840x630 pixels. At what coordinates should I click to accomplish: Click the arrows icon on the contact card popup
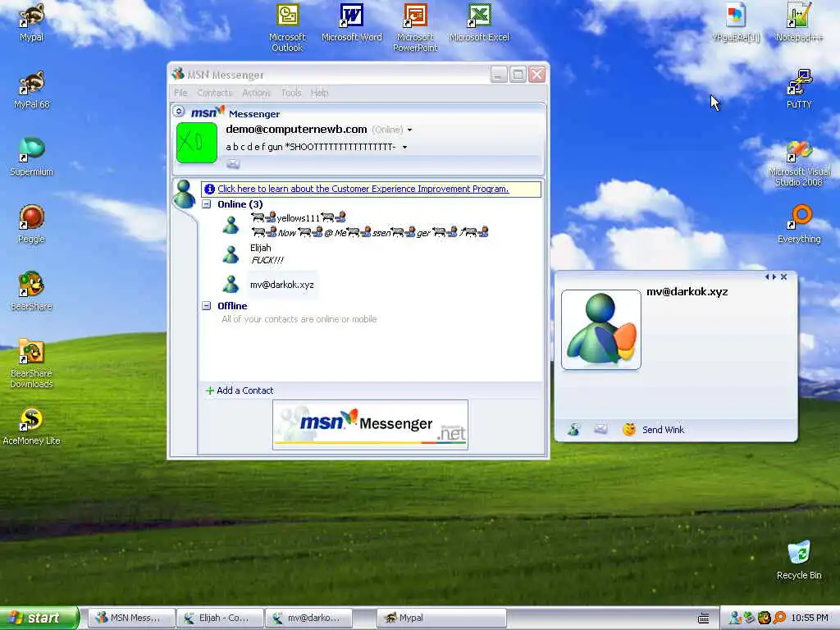point(770,277)
